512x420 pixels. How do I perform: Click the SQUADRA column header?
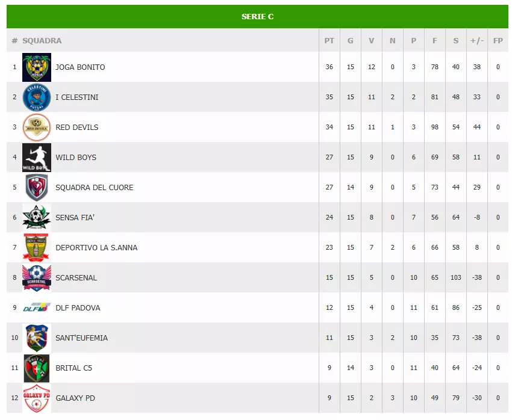(42, 40)
